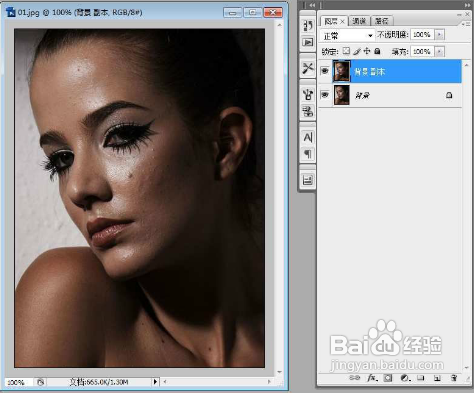Click the horizontal scrollbar left arrow
This screenshot has width=474, height=393.
point(165,382)
